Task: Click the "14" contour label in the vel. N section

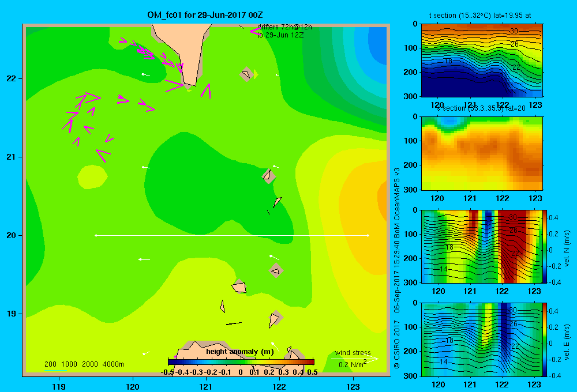Action: 443,269
